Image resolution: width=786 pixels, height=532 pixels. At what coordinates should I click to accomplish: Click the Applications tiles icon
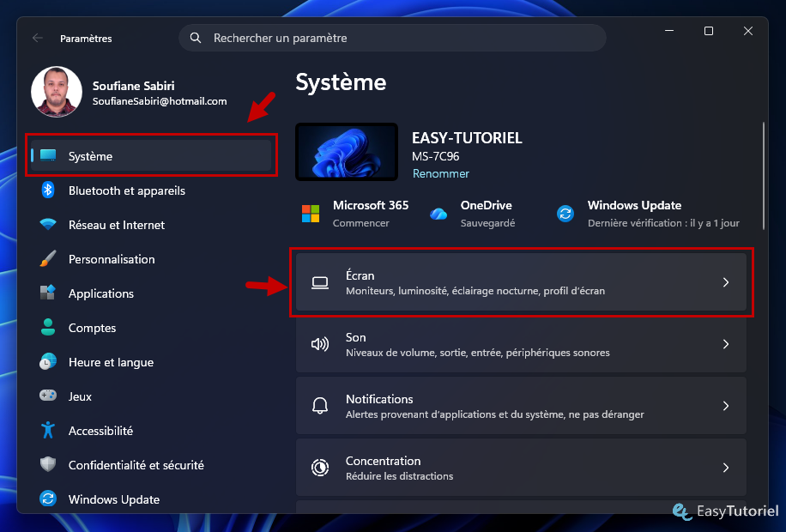(x=48, y=293)
